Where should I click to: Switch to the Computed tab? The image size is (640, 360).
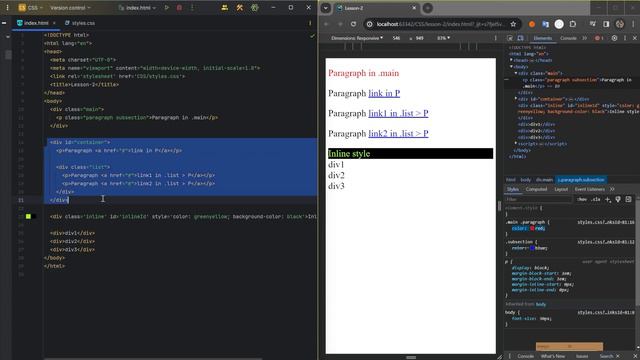[x=536, y=189]
